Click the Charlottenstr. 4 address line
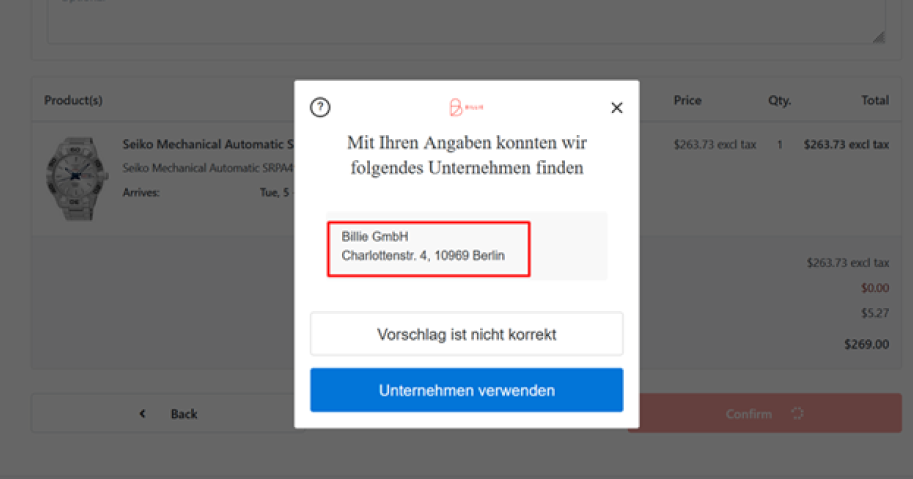913x479 pixels. [x=423, y=256]
